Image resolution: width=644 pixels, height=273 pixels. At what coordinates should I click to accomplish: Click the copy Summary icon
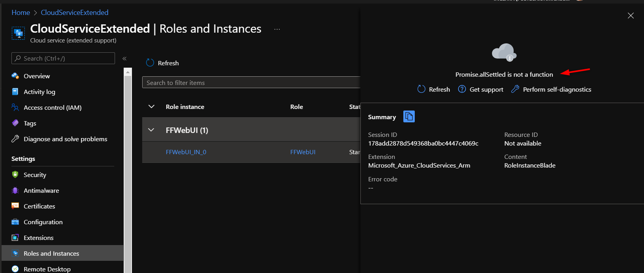click(x=409, y=116)
